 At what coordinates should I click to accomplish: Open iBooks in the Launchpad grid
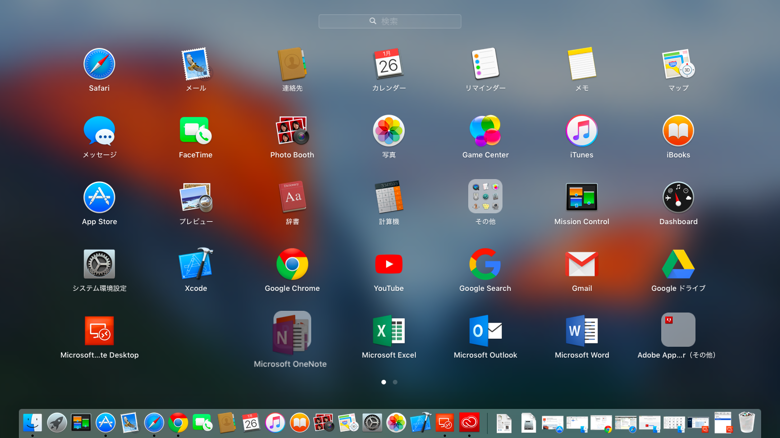pos(678,131)
